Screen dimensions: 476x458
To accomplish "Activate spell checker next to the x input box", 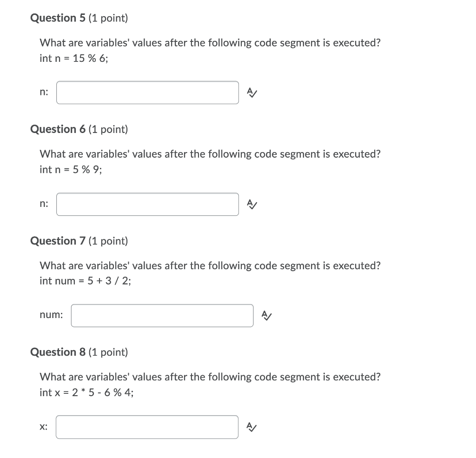I will [x=251, y=426].
